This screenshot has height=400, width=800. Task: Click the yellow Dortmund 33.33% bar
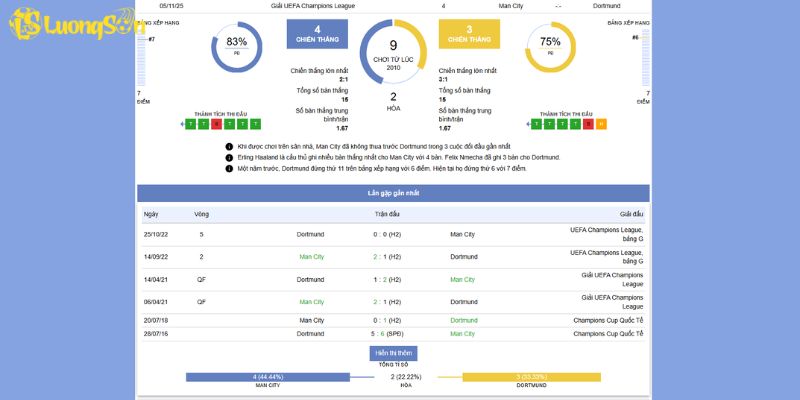[531, 377]
